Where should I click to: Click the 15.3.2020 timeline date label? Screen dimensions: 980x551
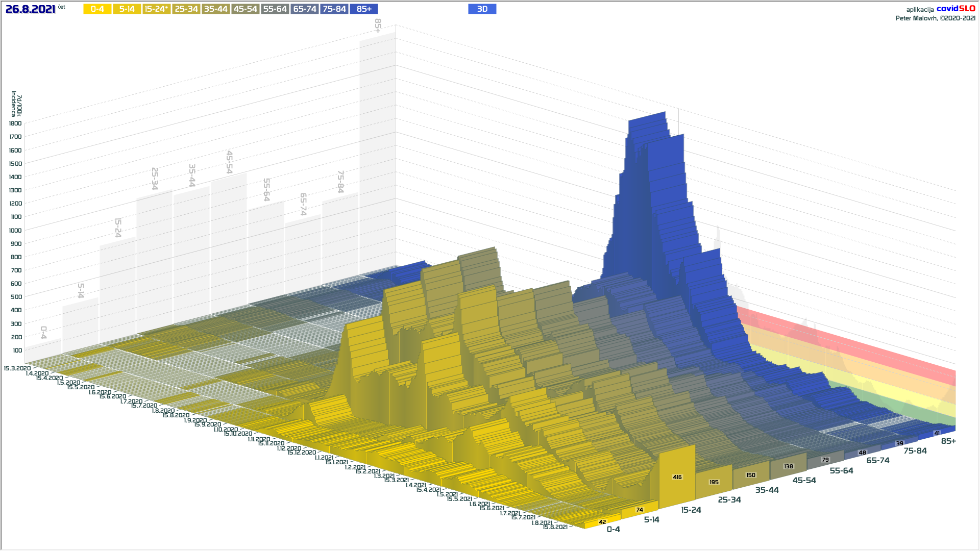coord(17,368)
